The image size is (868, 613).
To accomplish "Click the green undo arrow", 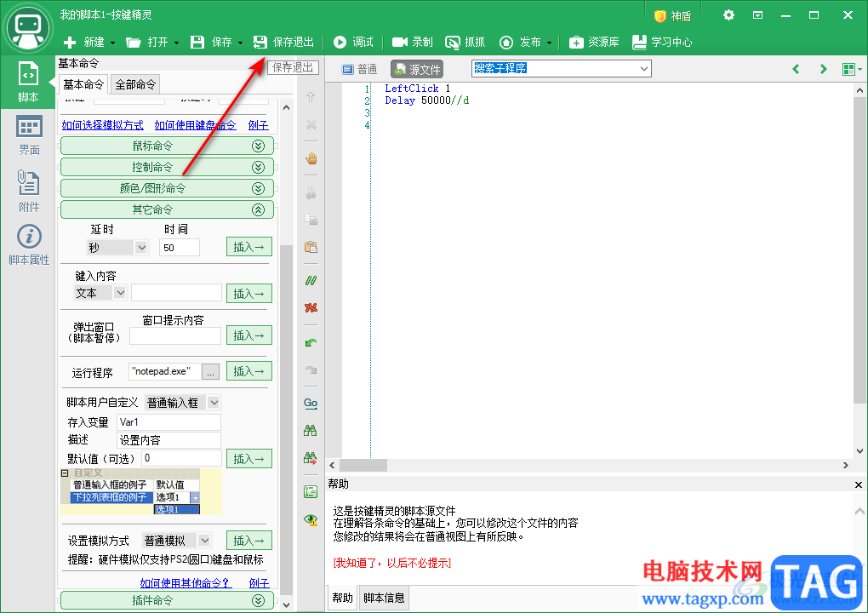I will 311,343.
